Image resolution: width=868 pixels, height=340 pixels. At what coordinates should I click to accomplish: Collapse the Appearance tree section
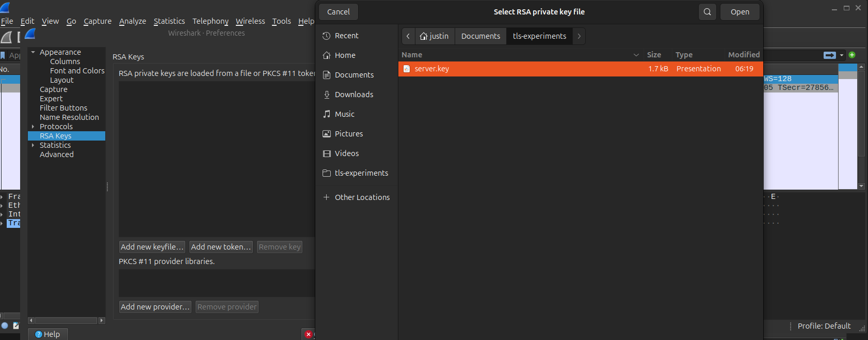point(33,52)
